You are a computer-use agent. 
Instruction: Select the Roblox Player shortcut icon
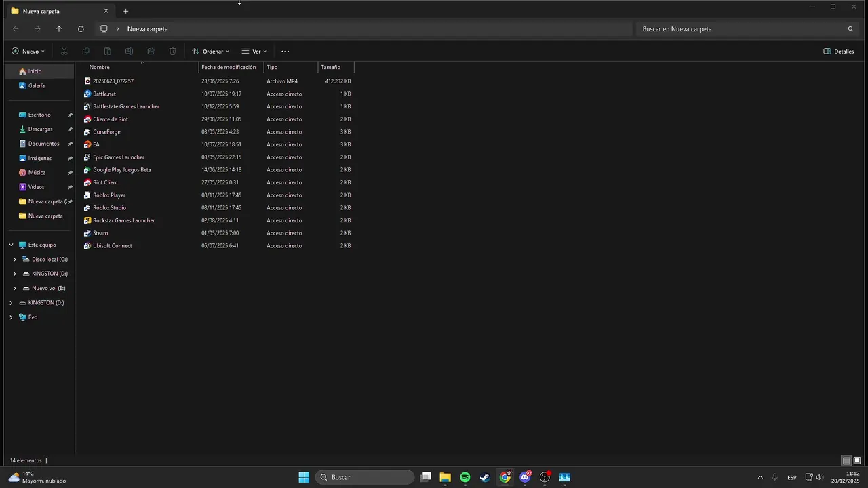pyautogui.click(x=87, y=195)
